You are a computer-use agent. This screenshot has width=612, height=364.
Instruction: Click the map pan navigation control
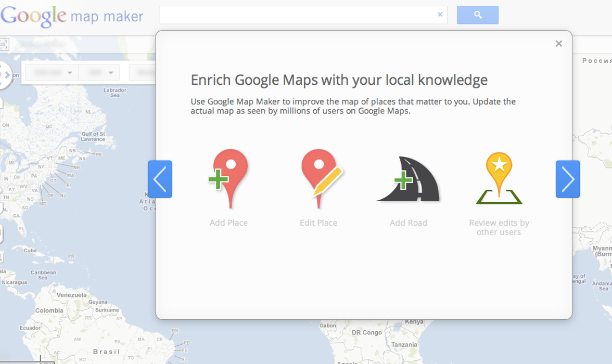pos(5,75)
